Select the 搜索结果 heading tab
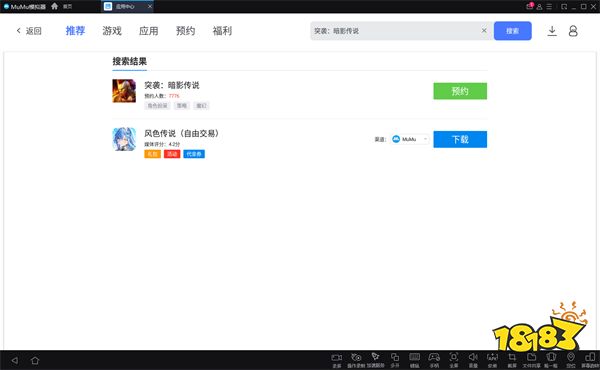The image size is (600, 370). click(x=129, y=61)
